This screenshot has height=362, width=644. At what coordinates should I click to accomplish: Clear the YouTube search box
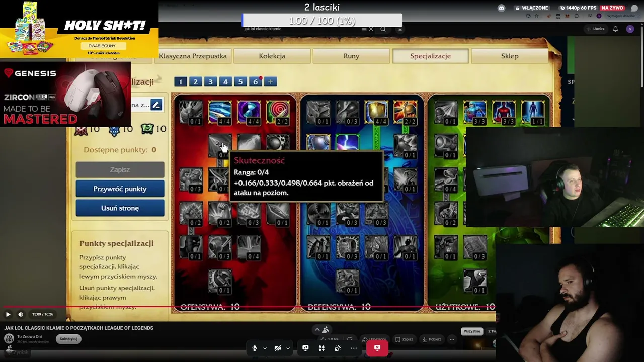point(371,29)
